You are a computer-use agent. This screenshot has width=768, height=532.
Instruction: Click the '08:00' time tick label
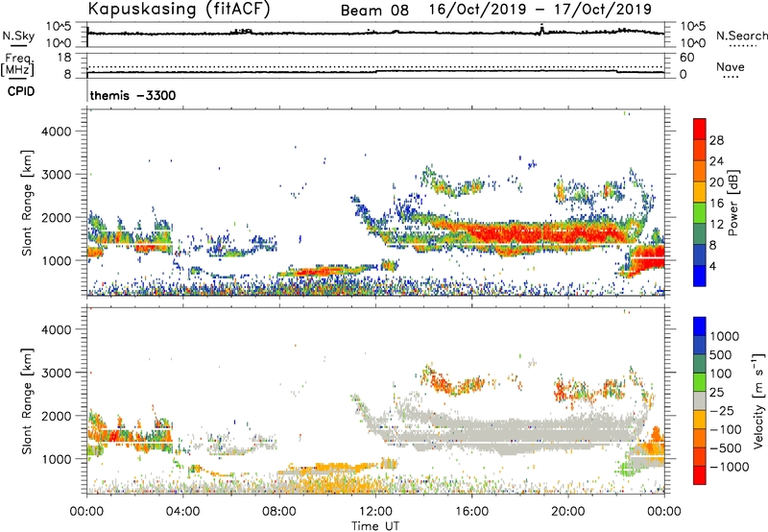tap(279, 512)
